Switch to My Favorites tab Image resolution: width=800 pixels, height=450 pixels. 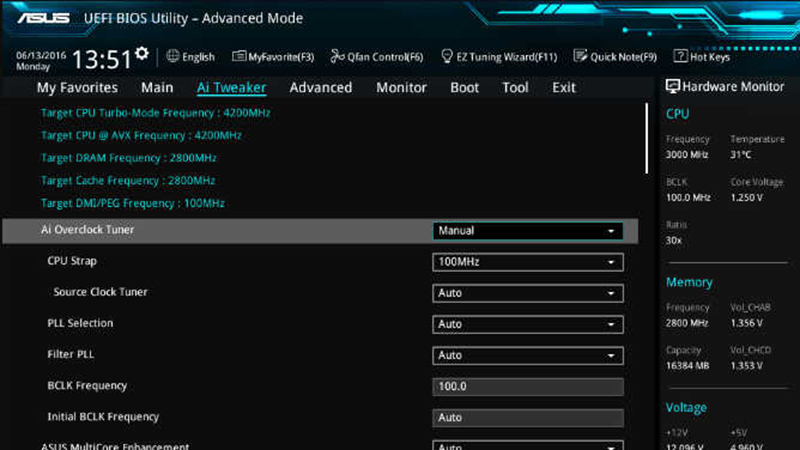pyautogui.click(x=77, y=88)
